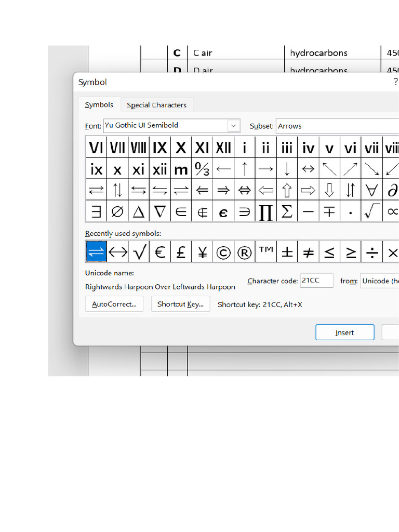The image size is (399, 532).
Task: Open the Font dropdown list
Action: tap(234, 126)
